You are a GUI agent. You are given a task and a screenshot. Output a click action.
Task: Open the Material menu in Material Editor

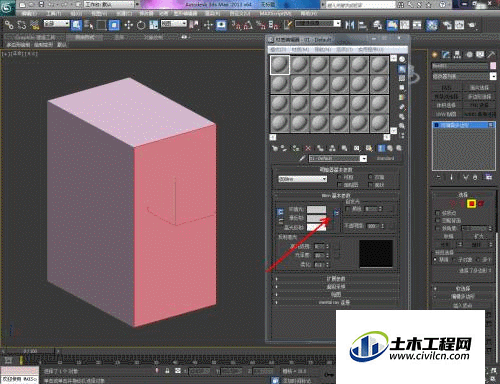click(300, 49)
